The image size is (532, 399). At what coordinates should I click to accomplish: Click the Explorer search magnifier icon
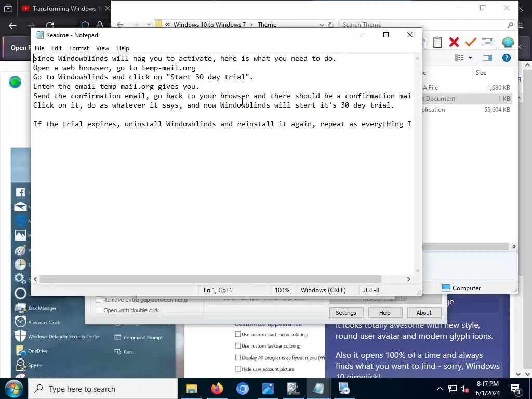(510, 25)
